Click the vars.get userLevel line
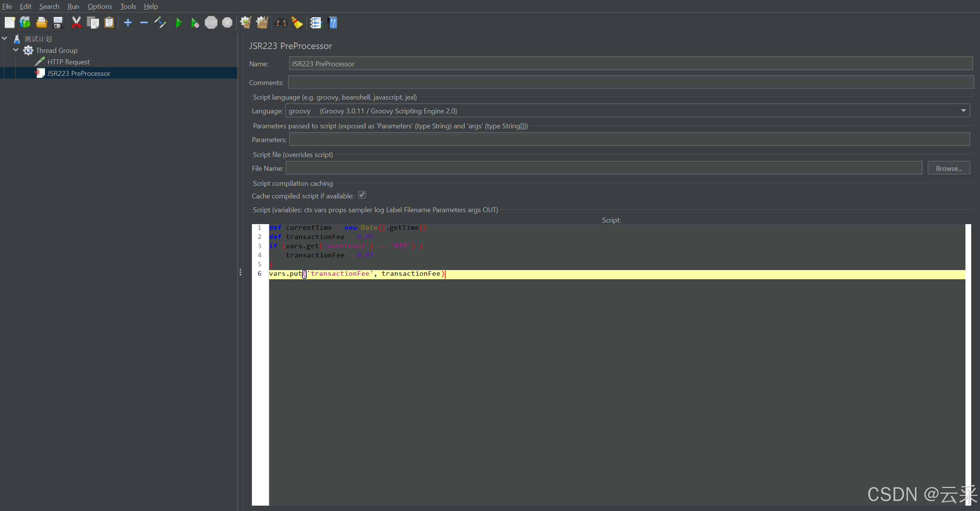The image size is (980, 511). [x=346, y=246]
